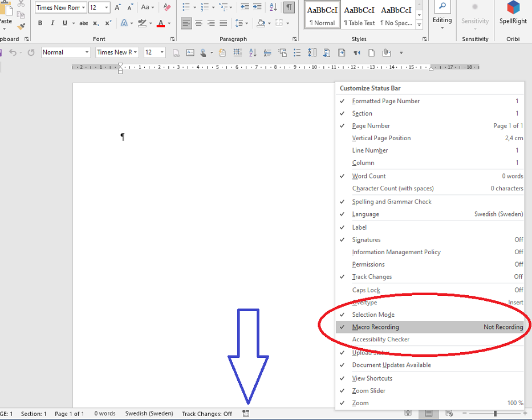Image resolution: width=532 pixels, height=420 pixels.
Task: Switch to Web Layout view icon
Action: (449, 413)
